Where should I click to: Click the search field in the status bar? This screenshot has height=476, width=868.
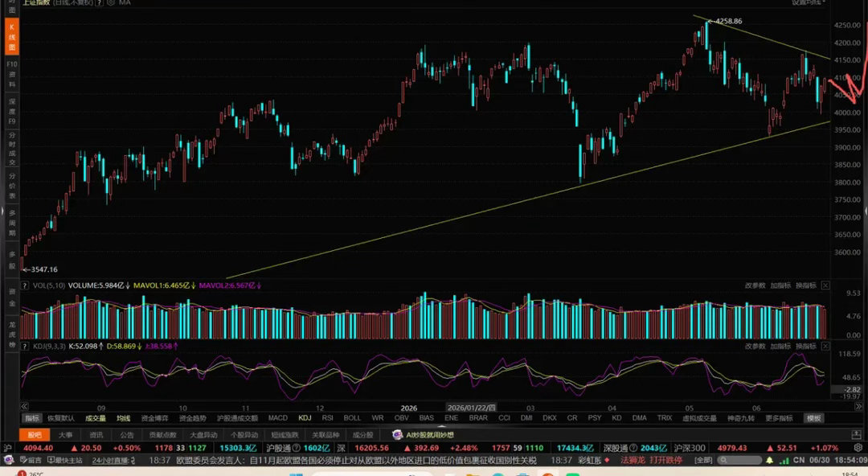point(739,461)
